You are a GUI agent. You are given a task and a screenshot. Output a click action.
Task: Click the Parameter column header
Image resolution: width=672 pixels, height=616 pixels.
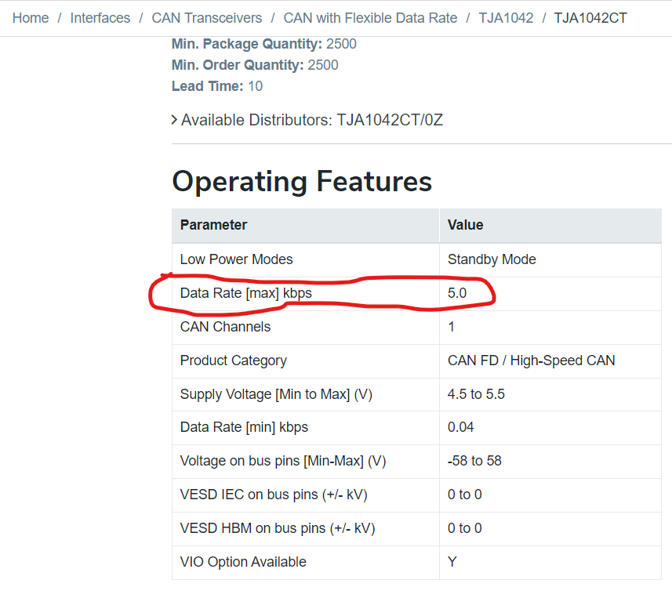point(213,225)
